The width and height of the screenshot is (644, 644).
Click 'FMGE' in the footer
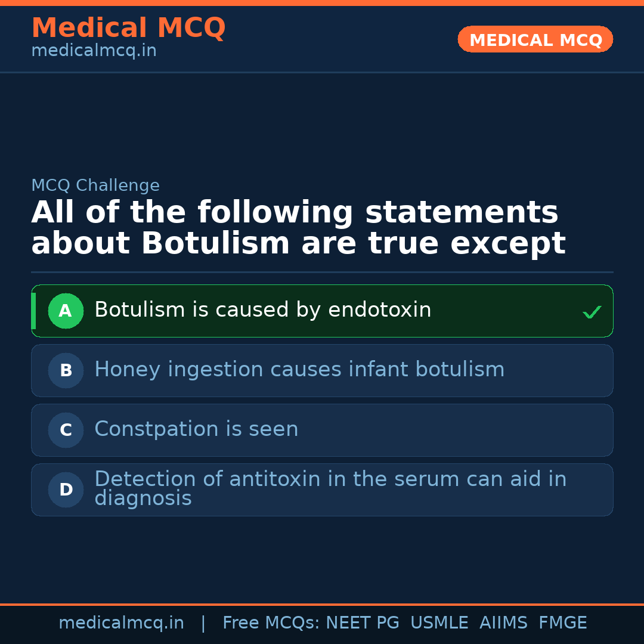click(563, 623)
